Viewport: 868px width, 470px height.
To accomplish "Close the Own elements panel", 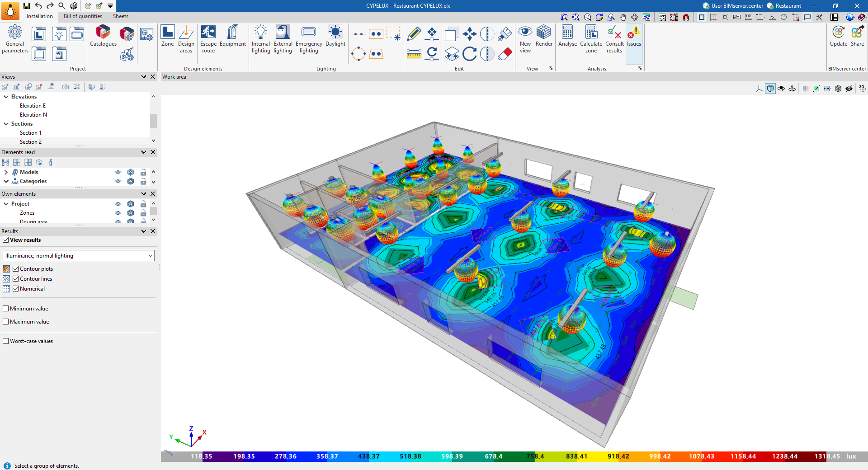I will pyautogui.click(x=153, y=194).
